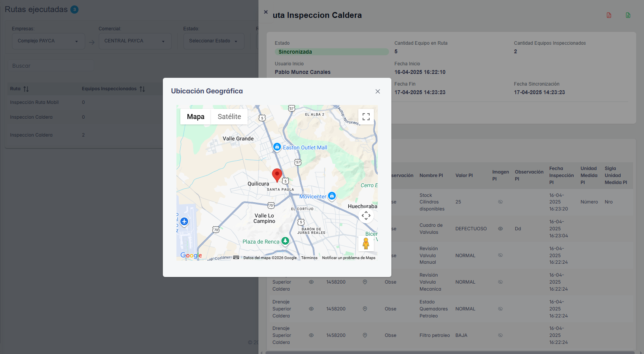Viewport: 644px width, 354px height.
Task: Export the route report to Excel
Action: [628, 15]
